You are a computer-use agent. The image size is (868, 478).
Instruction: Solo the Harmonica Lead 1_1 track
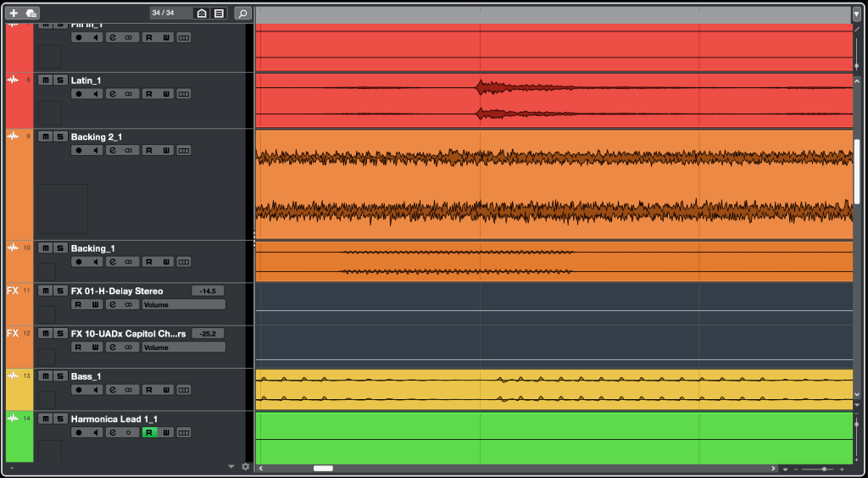coord(59,419)
